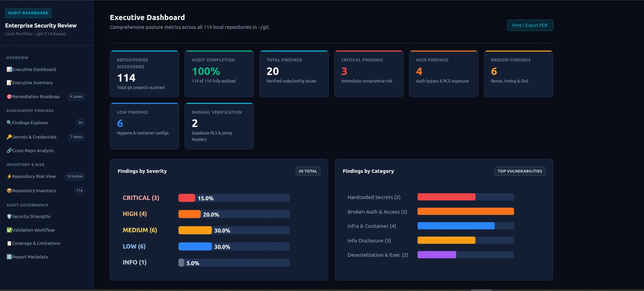This screenshot has width=644, height=291.
Task: Click the blue Low severity bar
Action: (x=195, y=247)
